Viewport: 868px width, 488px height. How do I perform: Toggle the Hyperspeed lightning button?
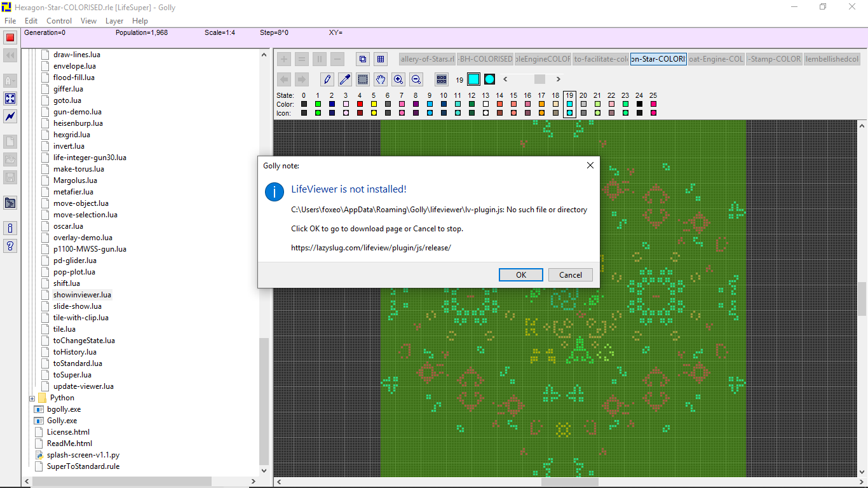[x=10, y=116]
